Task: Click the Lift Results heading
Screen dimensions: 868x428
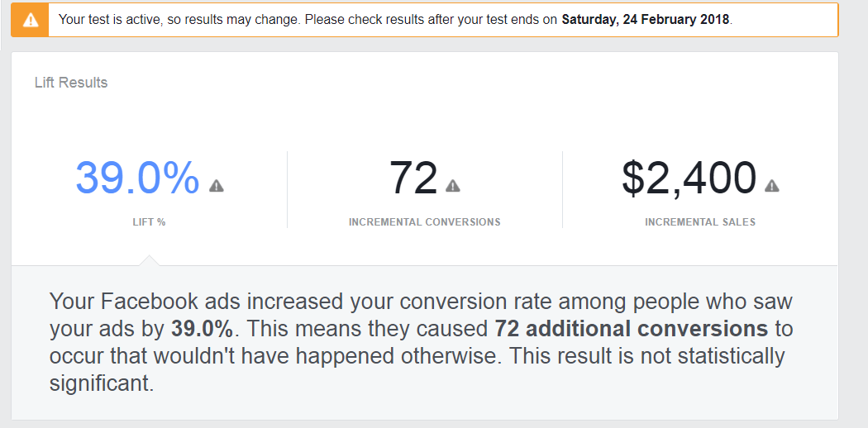Action: tap(71, 83)
